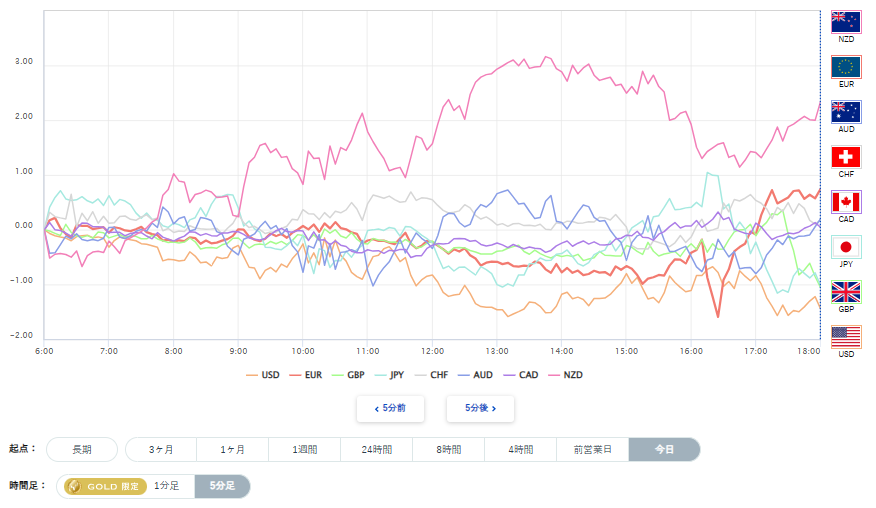Click the -2.00 y-axis value
The height and width of the screenshot is (508, 876).
(22, 335)
